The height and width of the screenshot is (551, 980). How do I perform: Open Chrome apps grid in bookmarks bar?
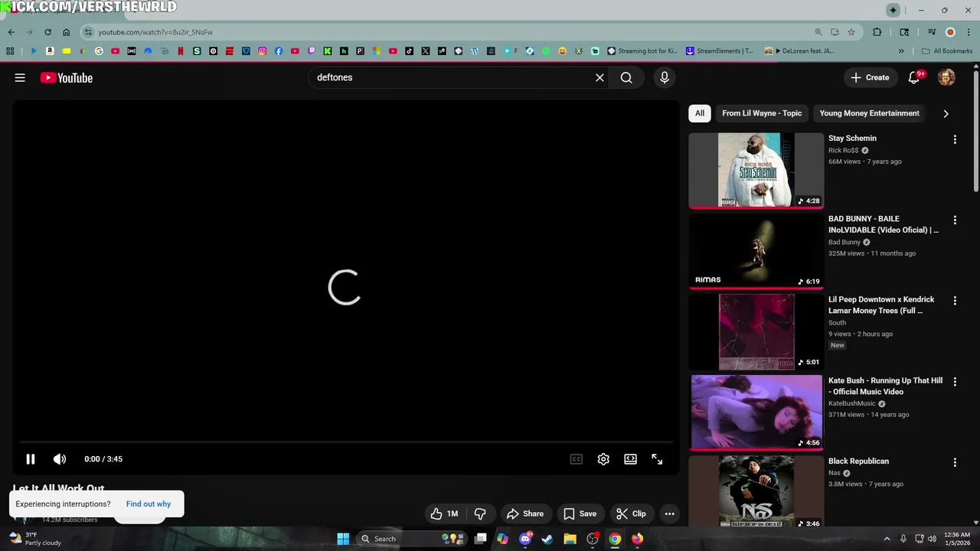[x=10, y=51]
